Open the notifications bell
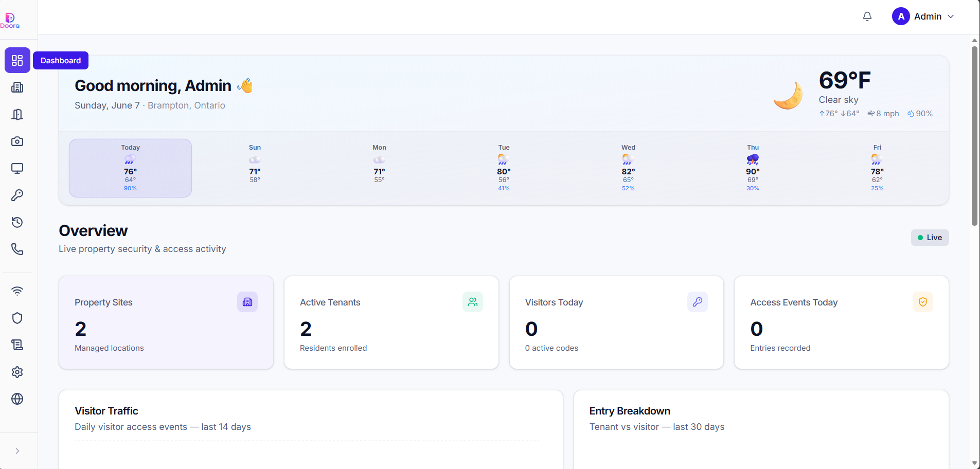This screenshot has width=980, height=469. tap(867, 16)
